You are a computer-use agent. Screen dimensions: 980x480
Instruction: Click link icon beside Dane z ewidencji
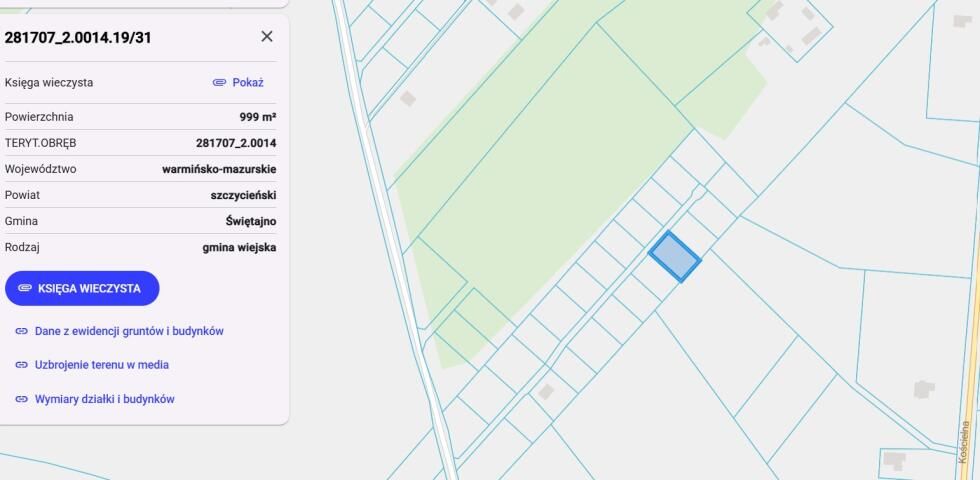tap(21, 331)
